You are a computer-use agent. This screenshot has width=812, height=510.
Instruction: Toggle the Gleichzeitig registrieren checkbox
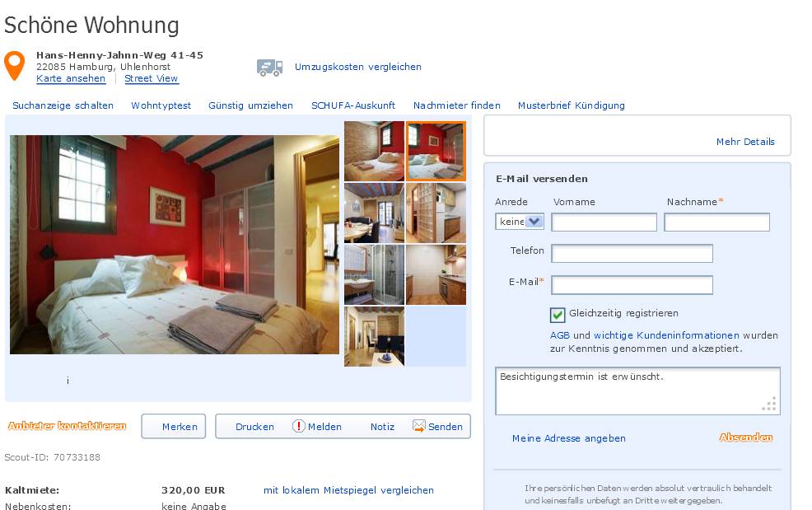tap(558, 315)
